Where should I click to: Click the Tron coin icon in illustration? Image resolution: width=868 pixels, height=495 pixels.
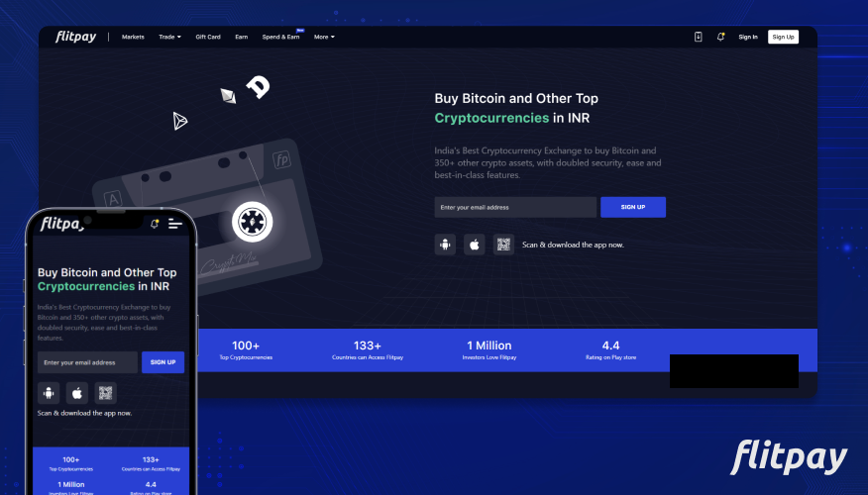(x=180, y=121)
